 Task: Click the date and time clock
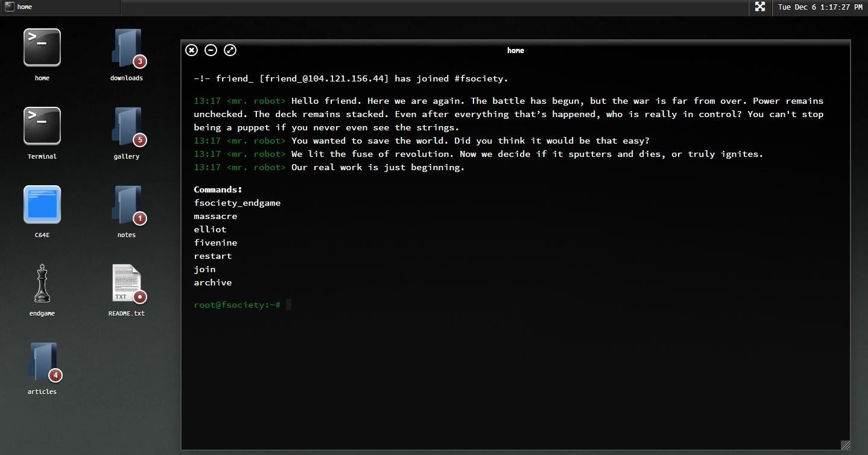tap(820, 7)
